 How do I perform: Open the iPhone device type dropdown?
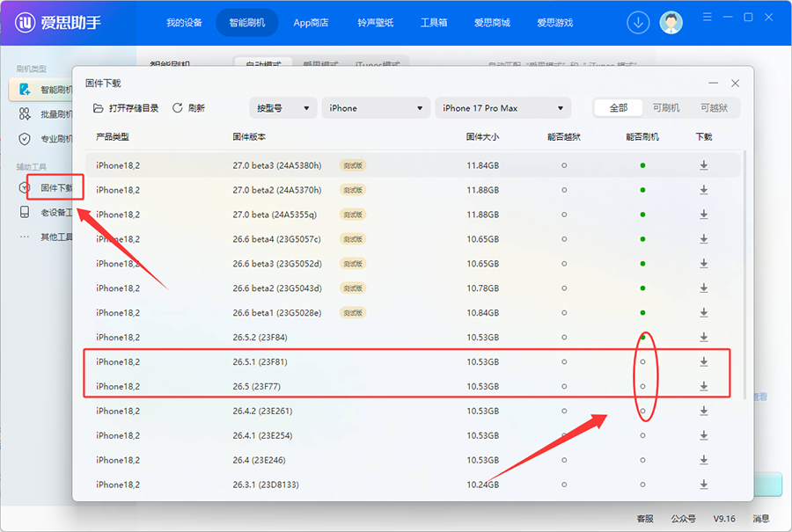click(376, 108)
